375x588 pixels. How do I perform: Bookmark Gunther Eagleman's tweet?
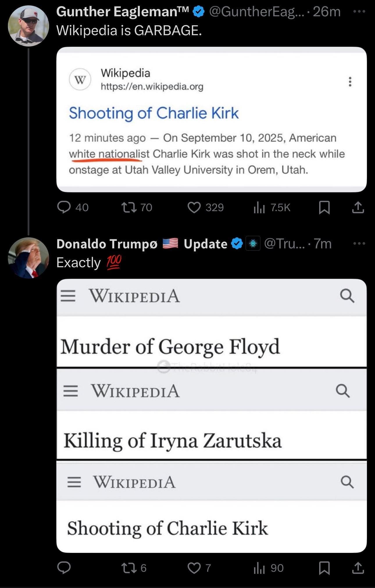pyautogui.click(x=324, y=208)
